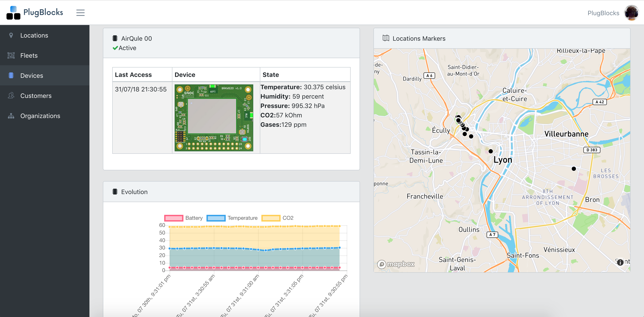This screenshot has width=644, height=317.
Task: Click the Mapbox logo
Action: point(396,264)
